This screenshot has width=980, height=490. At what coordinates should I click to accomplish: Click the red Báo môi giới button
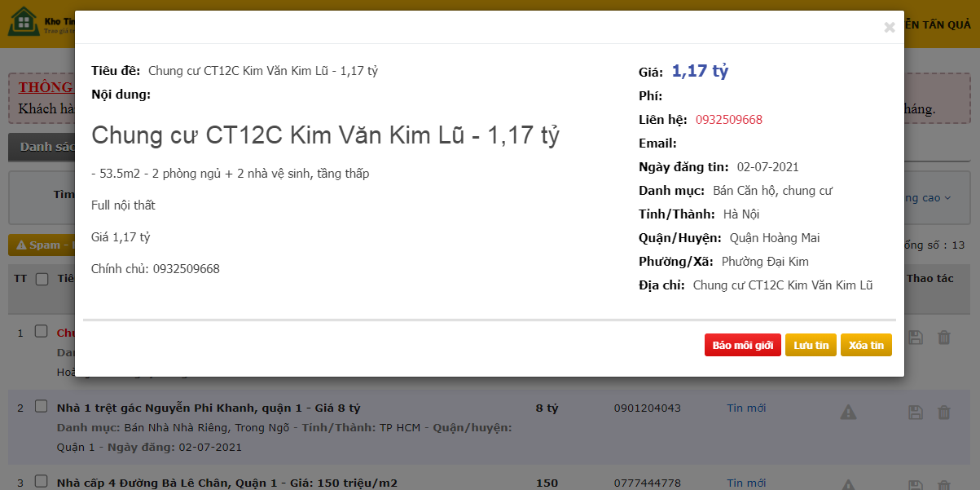click(742, 346)
